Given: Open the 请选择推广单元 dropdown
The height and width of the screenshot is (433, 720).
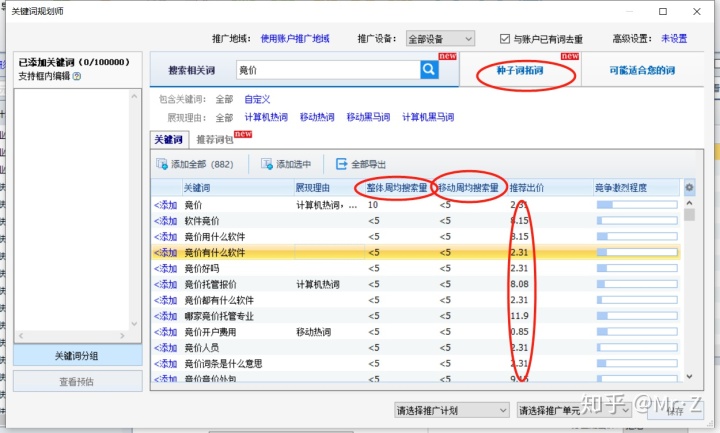Looking at the screenshot, I should [574, 410].
